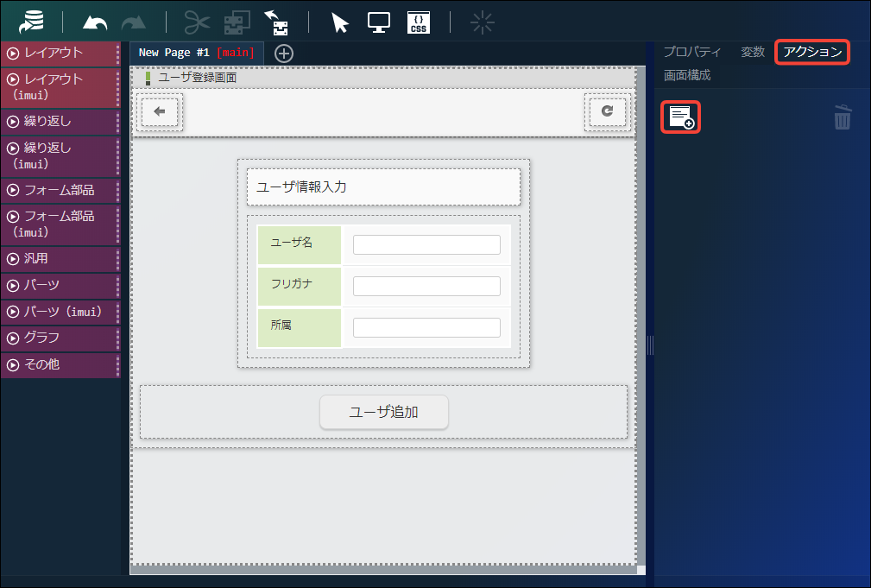
Task: Select the ユーザ登録画面 title label
Action: coord(198,77)
